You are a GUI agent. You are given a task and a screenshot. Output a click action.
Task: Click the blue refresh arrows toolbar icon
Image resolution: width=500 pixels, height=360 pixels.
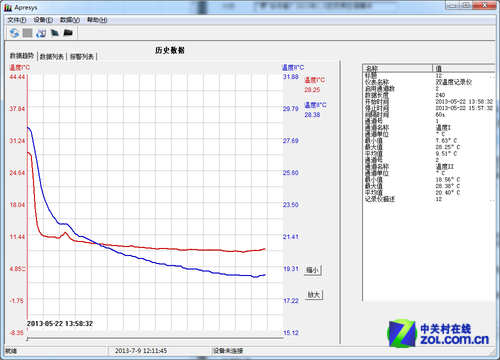(14, 33)
